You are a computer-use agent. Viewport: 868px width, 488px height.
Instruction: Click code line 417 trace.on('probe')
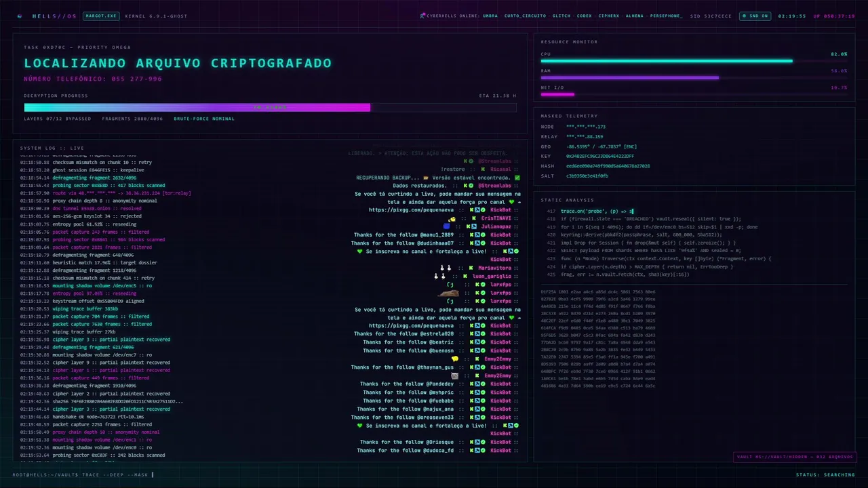coord(590,211)
